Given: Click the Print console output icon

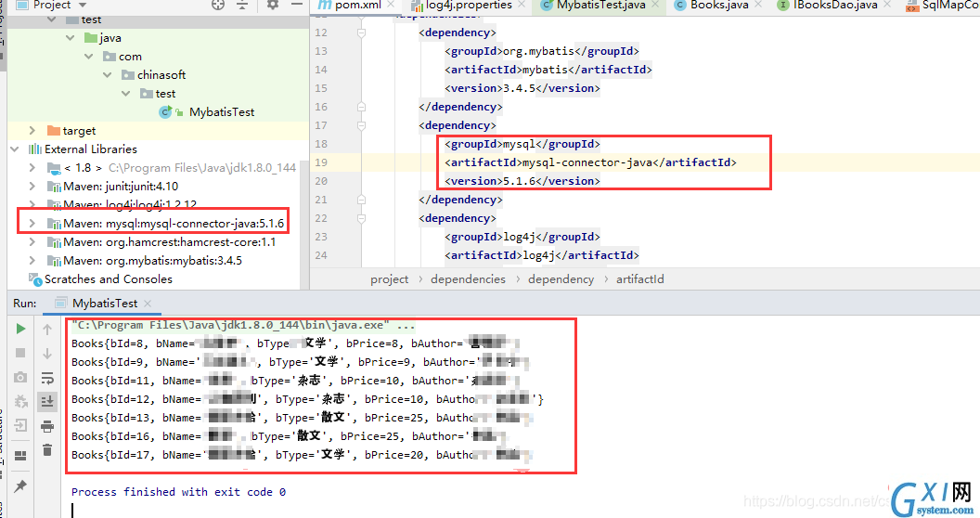Looking at the screenshot, I should 47,426.
